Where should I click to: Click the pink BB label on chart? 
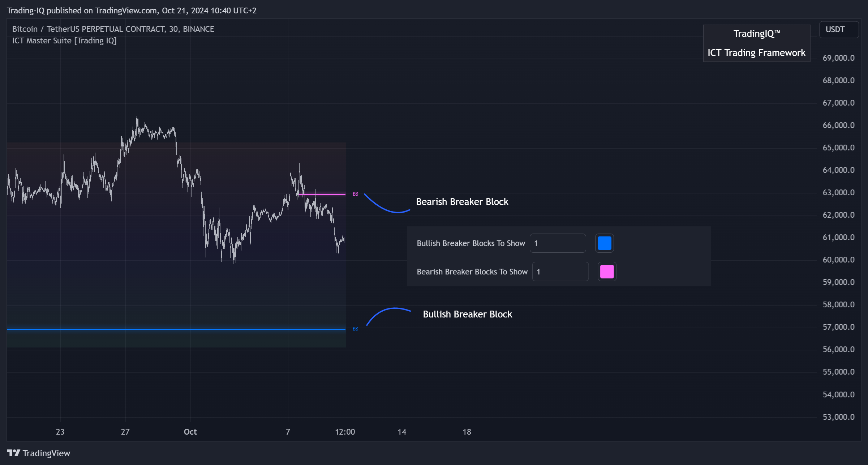pyautogui.click(x=355, y=194)
